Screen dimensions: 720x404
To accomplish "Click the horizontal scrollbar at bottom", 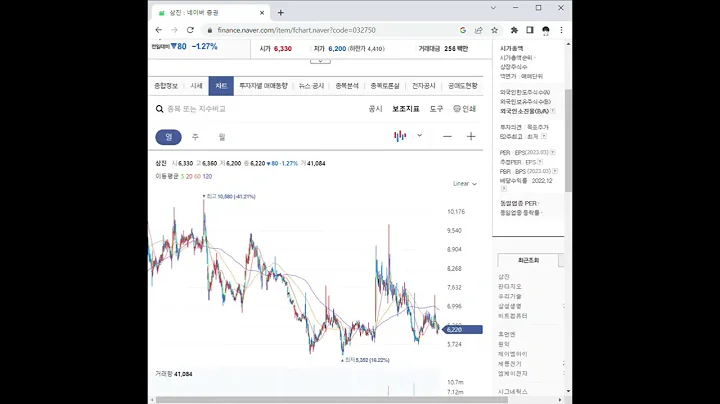I will (x=333, y=400).
